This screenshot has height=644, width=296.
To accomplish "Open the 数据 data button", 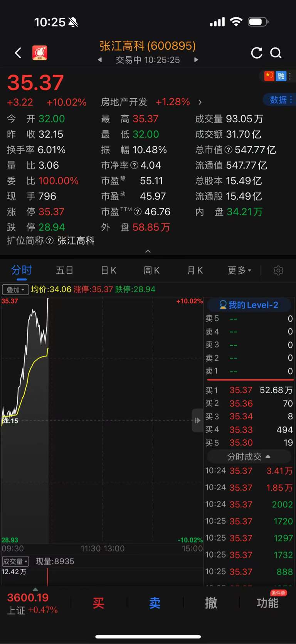I will pos(279,100).
